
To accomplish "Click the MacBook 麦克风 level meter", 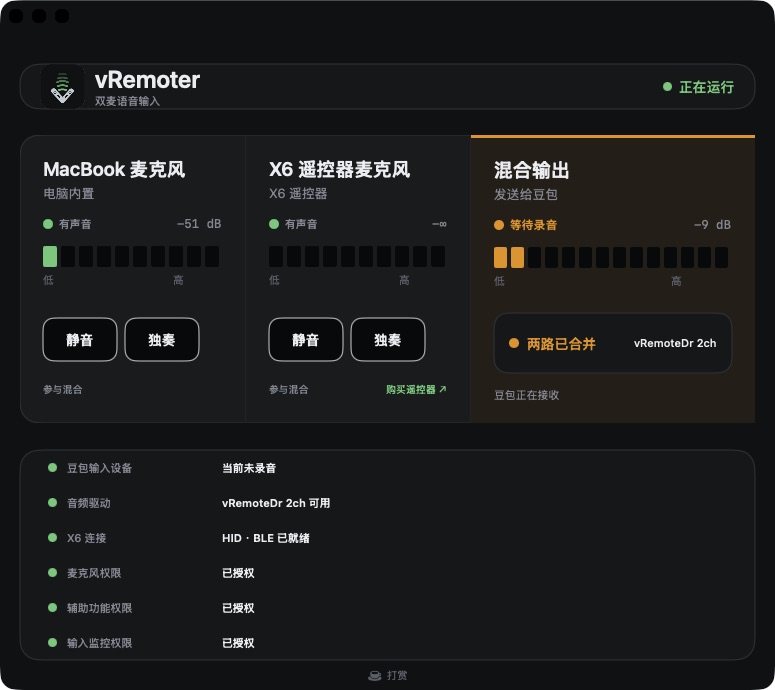I will click(x=131, y=257).
